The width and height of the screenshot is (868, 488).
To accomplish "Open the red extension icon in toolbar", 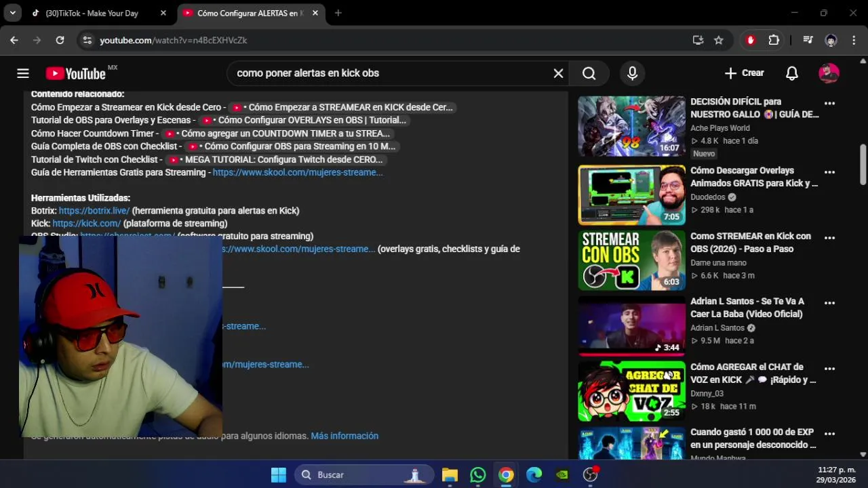I will 750,40.
